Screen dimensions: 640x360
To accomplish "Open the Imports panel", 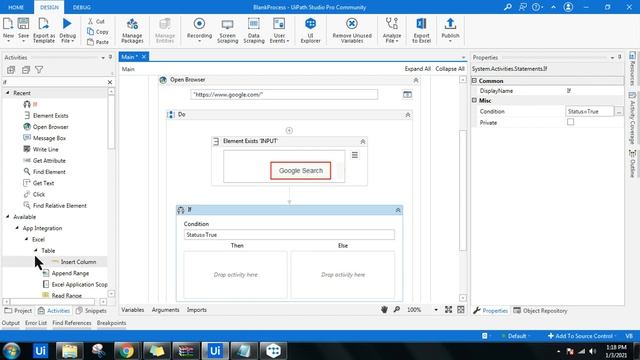I will [197, 310].
